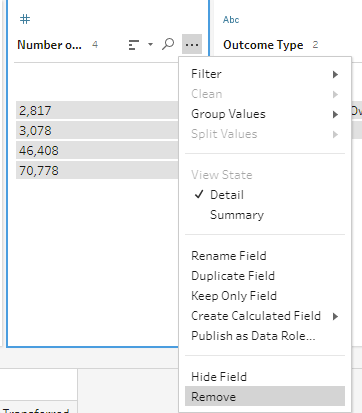This screenshot has width=362, height=413.
Task: Click the sort icon in Number field header
Action: tap(134, 45)
